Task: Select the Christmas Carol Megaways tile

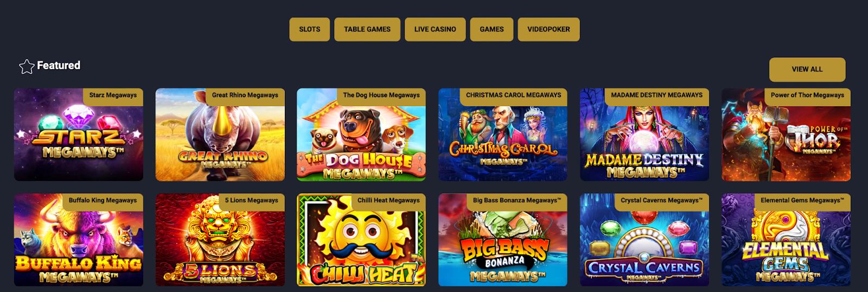Action: click(503, 135)
